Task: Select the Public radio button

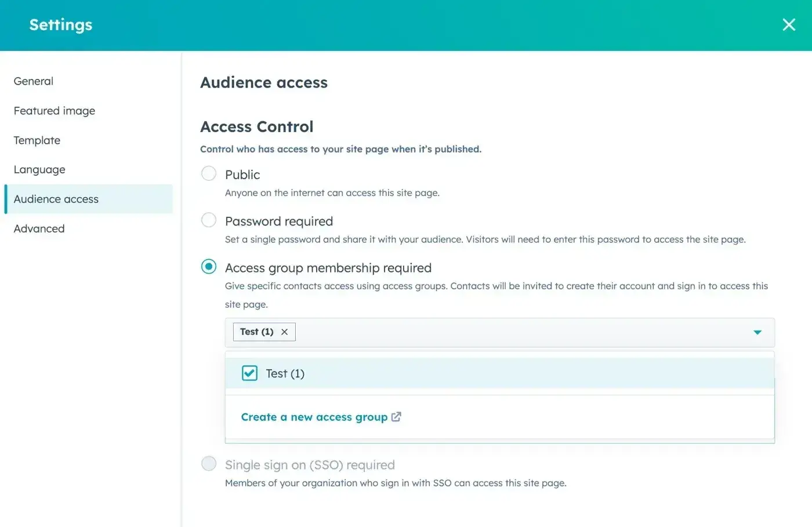Action: pos(209,173)
